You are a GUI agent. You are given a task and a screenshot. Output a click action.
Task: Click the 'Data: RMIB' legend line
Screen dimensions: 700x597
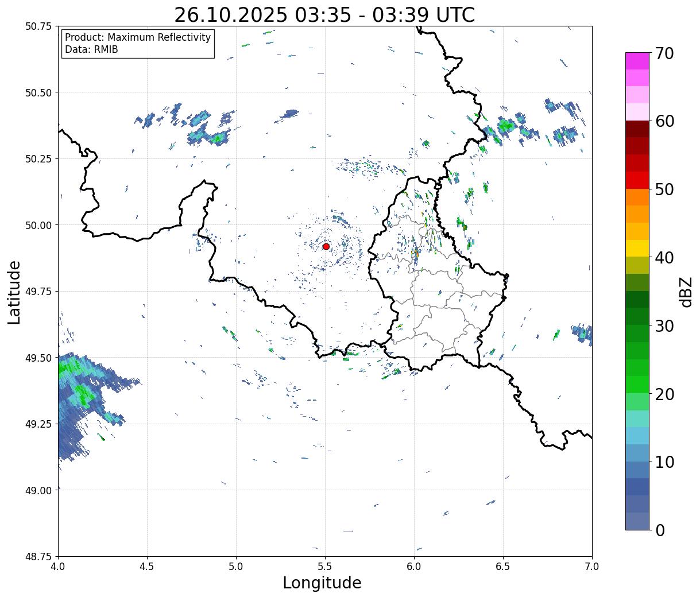[x=91, y=49]
